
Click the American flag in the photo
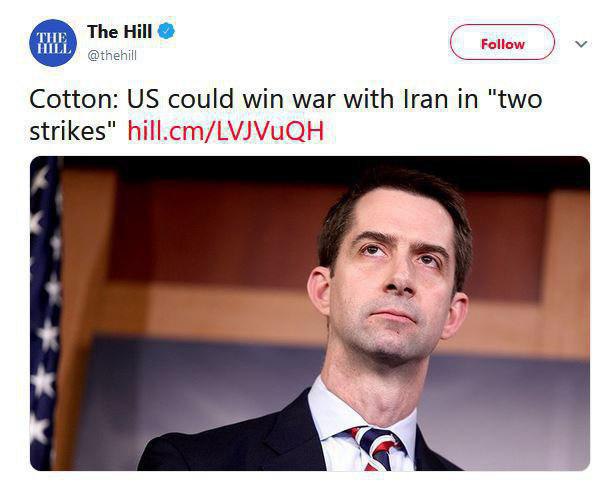pos(44,313)
